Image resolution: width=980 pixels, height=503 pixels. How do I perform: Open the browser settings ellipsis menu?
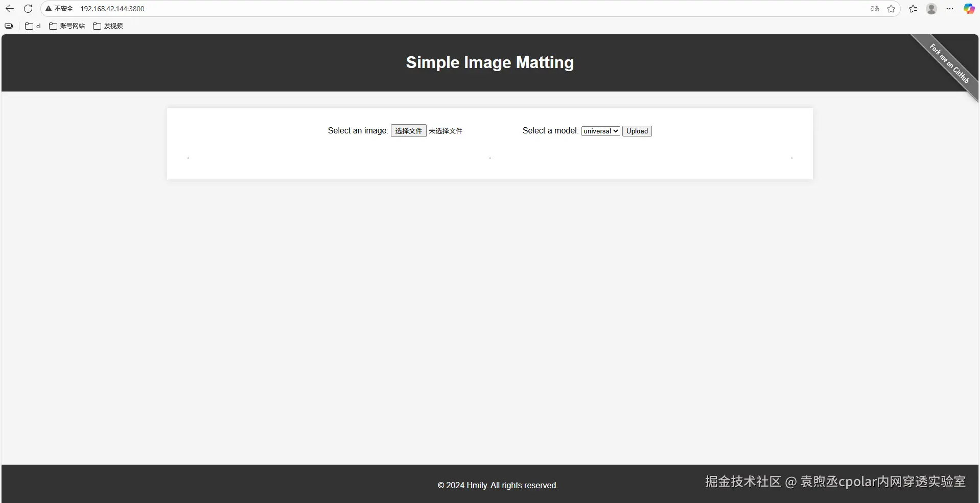(950, 9)
